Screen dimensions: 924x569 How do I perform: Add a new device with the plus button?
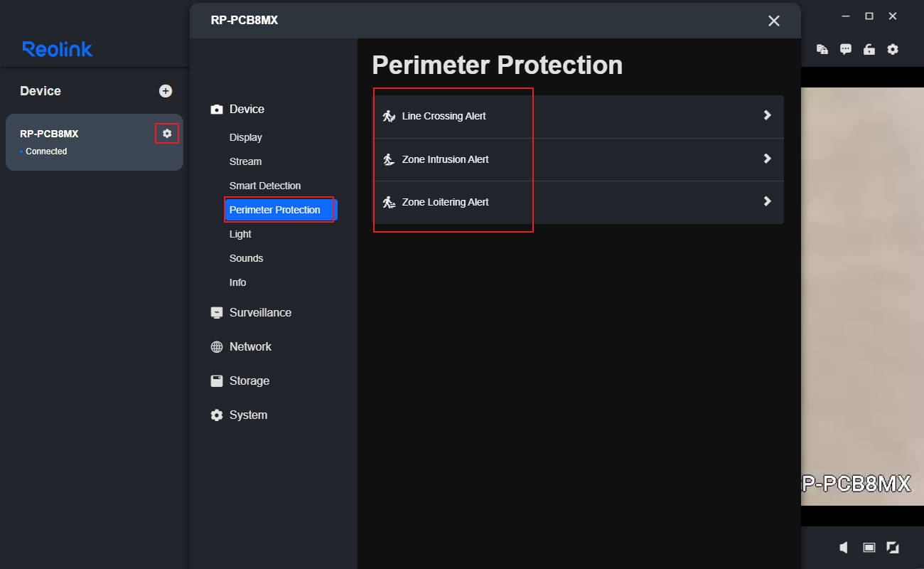coord(166,90)
